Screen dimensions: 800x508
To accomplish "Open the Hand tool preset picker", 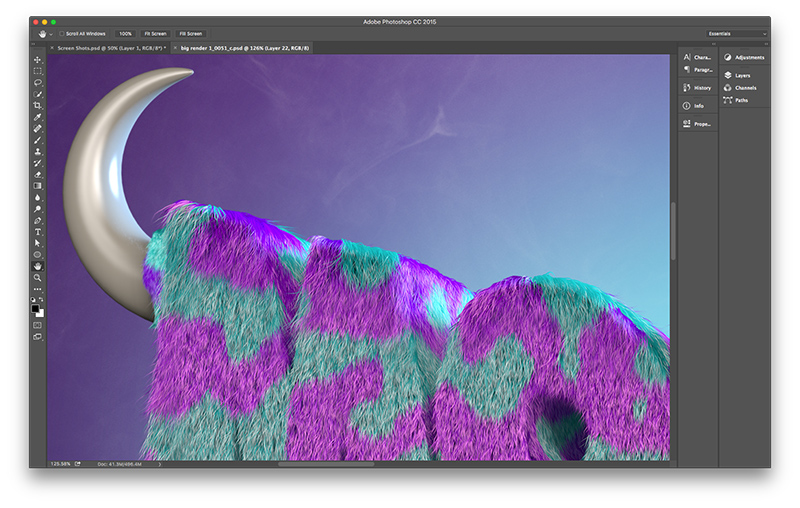I will [47, 33].
